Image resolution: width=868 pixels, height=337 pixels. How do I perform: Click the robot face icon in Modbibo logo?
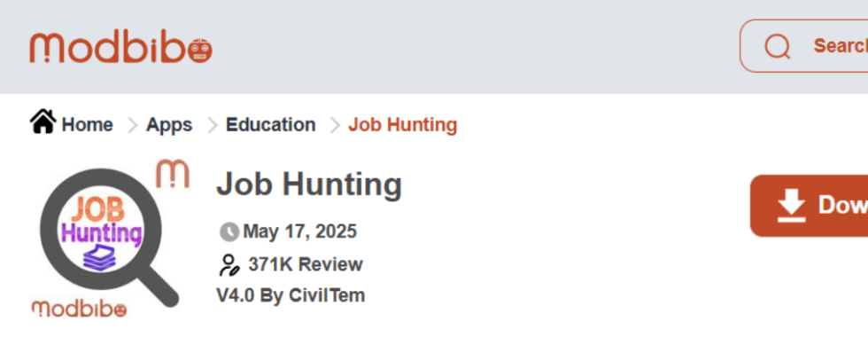200,51
